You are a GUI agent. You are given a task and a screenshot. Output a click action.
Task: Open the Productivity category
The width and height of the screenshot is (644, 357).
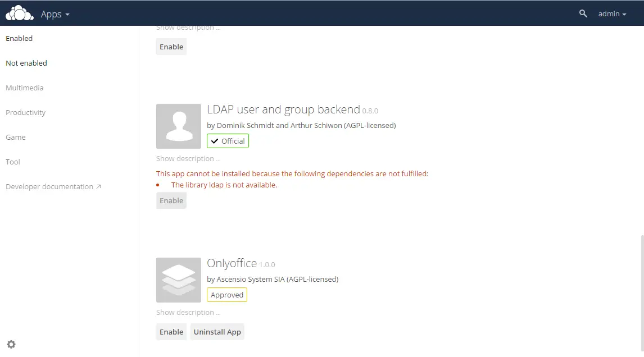pyautogui.click(x=25, y=112)
